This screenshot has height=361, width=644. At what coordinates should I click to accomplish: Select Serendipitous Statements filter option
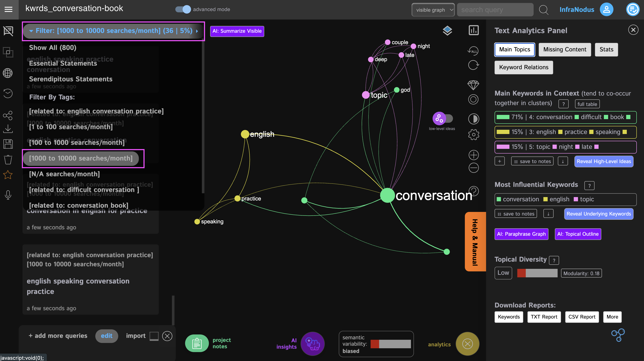point(71,79)
